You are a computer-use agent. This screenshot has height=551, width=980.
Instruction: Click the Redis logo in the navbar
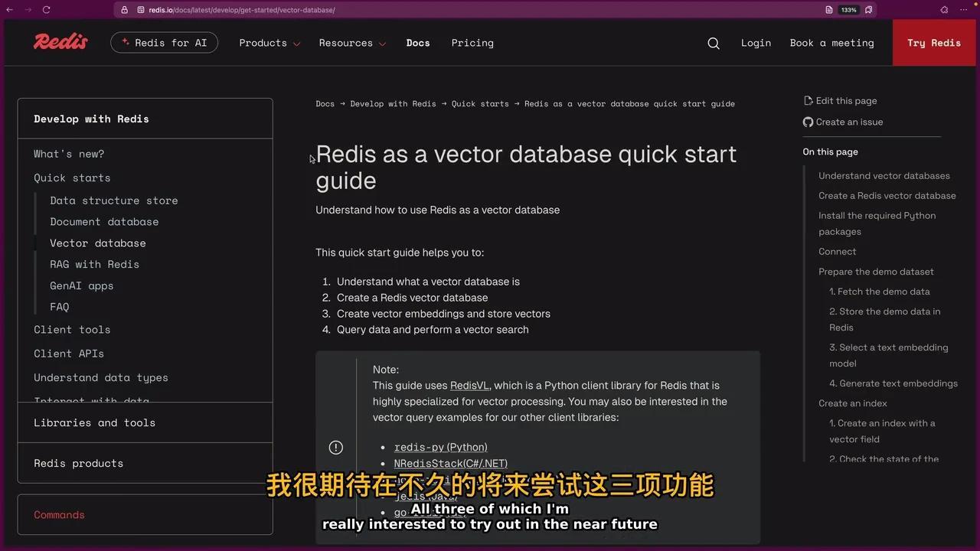(x=60, y=41)
